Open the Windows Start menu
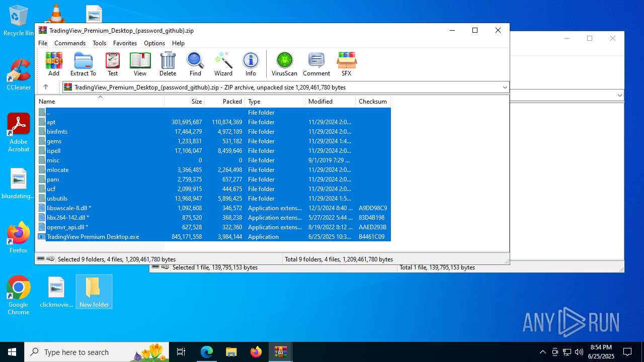644x362 pixels. click(x=12, y=352)
